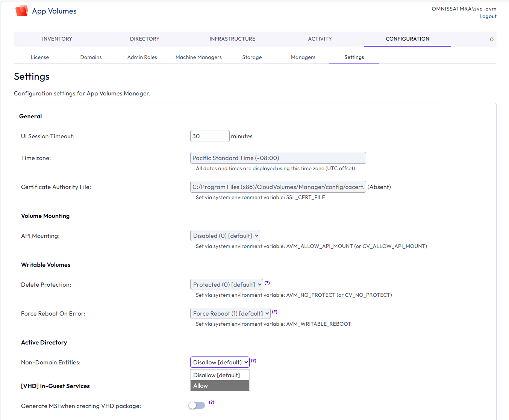Open help tooltip for Generate MSI option
The height and width of the screenshot is (420, 509).
tap(212, 402)
